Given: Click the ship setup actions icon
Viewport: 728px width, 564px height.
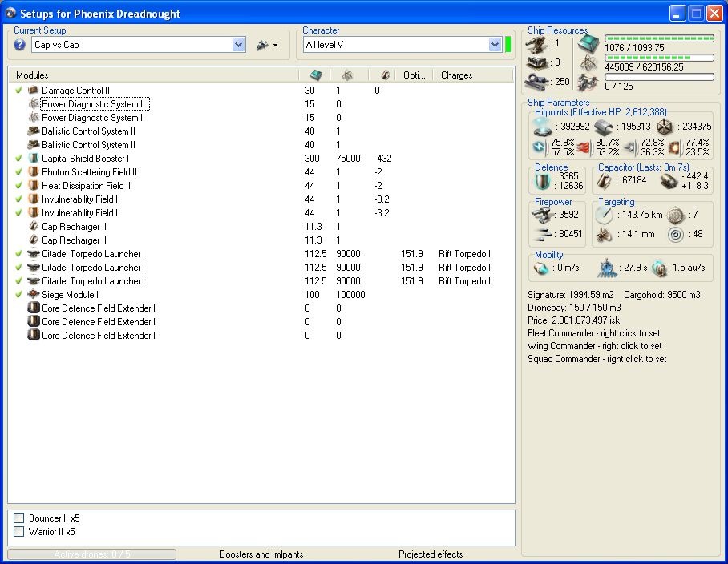Looking at the screenshot, I should pos(261,46).
